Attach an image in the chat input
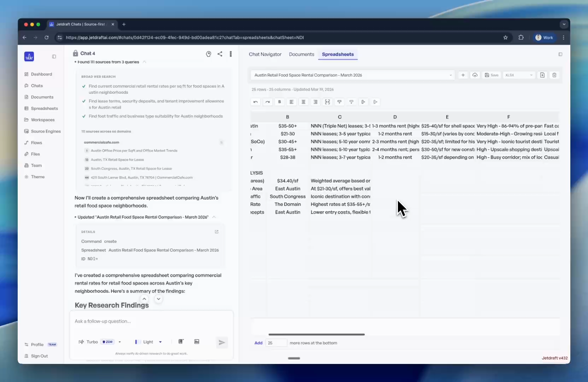The height and width of the screenshot is (382, 588). (x=197, y=342)
